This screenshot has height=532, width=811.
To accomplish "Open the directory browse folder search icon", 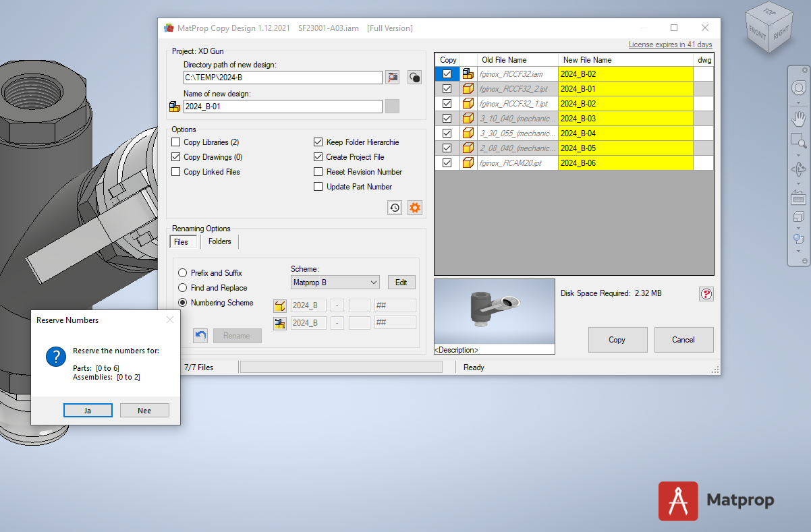I will pyautogui.click(x=393, y=77).
